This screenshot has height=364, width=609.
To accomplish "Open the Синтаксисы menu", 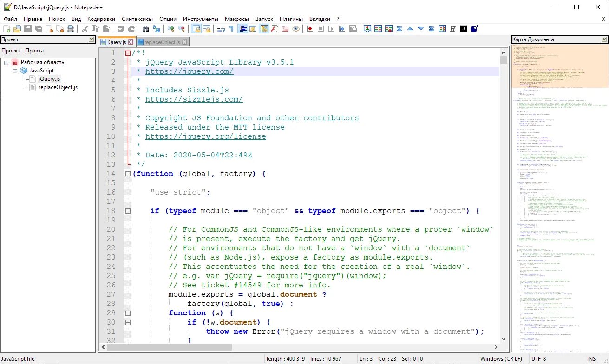I will 137,19.
